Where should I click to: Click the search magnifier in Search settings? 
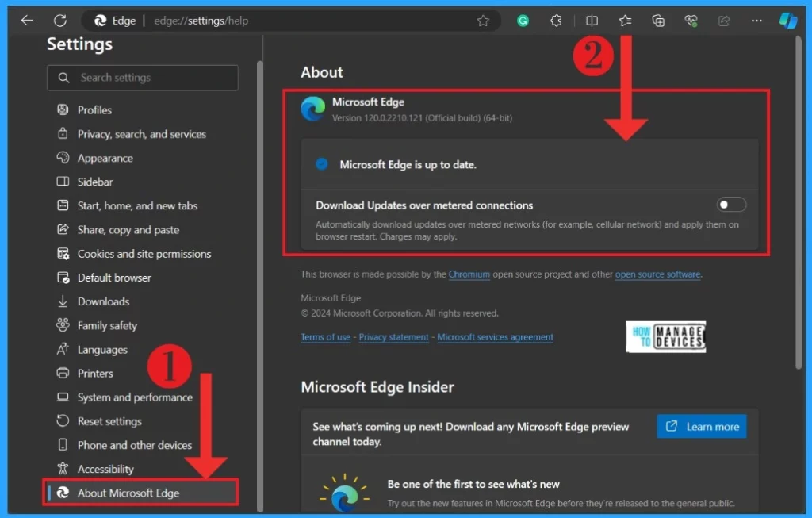pos(63,78)
